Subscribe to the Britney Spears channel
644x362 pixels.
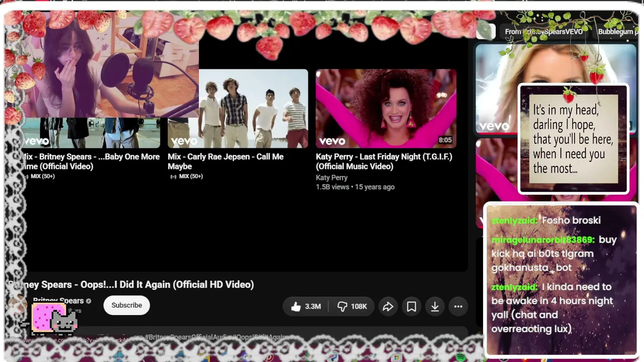click(127, 305)
